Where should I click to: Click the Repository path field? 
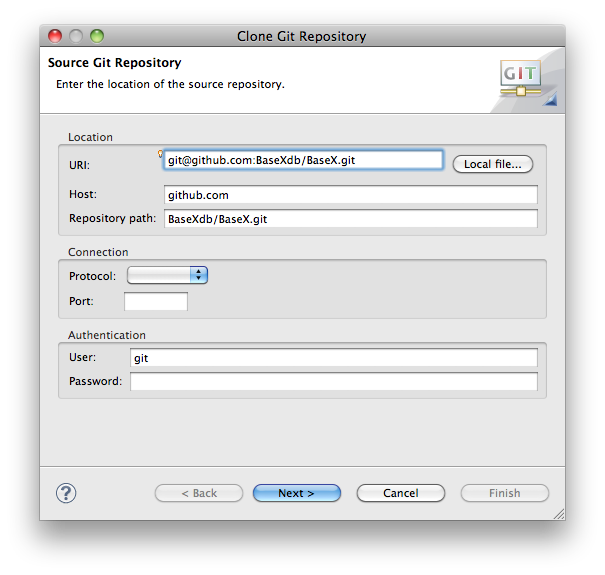pyautogui.click(x=350, y=219)
